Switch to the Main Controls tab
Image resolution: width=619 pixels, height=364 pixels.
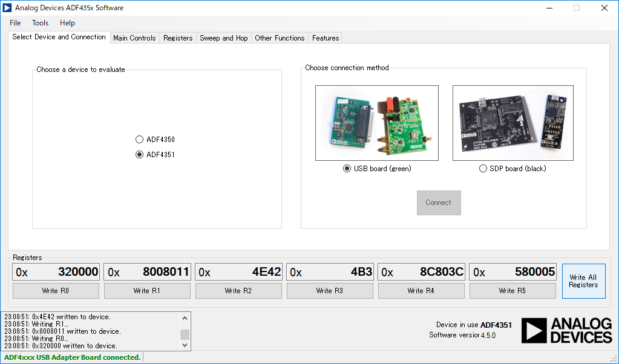pyautogui.click(x=134, y=38)
